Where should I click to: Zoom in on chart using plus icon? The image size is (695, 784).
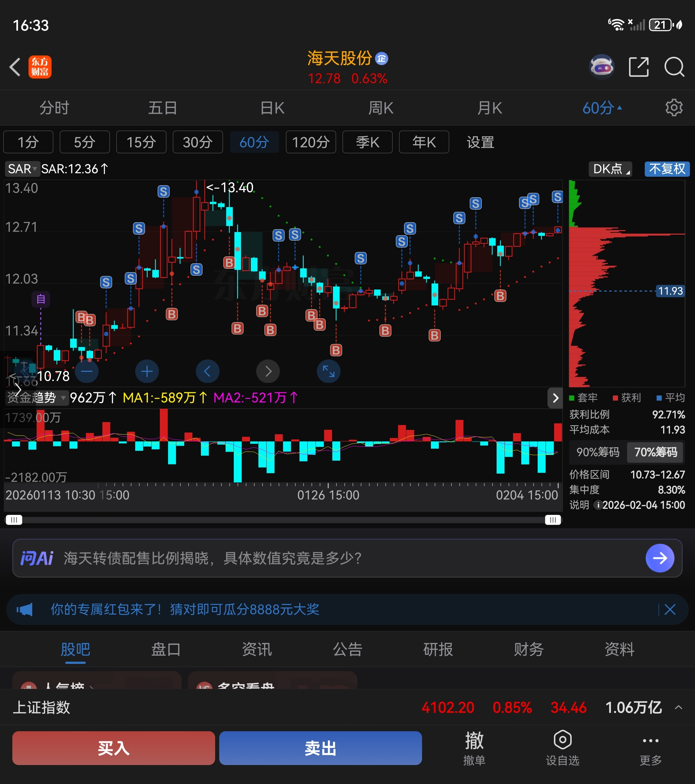(147, 371)
